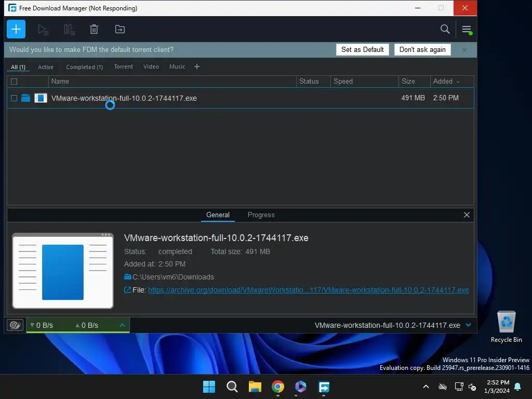The height and width of the screenshot is (399, 532).
Task: Click the 0 B/s download speed indicator
Action: pos(42,325)
